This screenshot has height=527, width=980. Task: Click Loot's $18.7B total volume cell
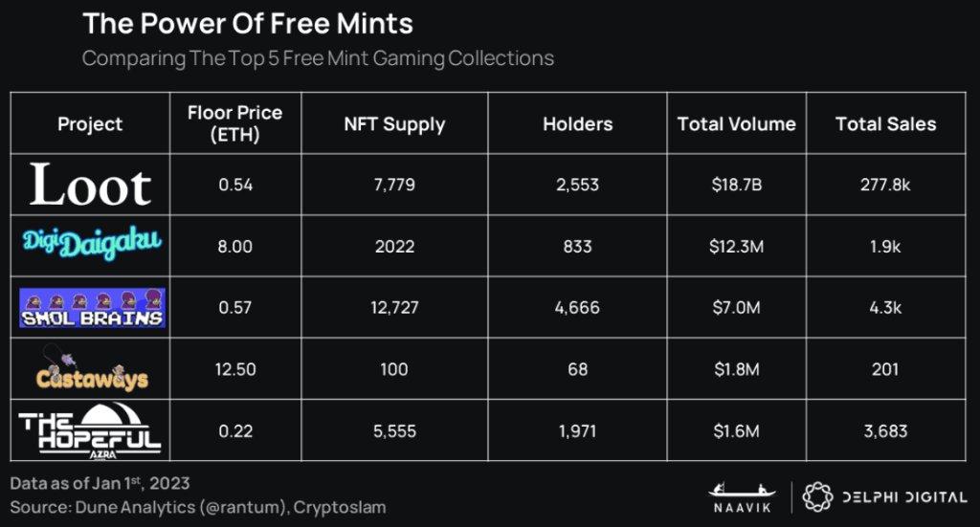pos(736,185)
